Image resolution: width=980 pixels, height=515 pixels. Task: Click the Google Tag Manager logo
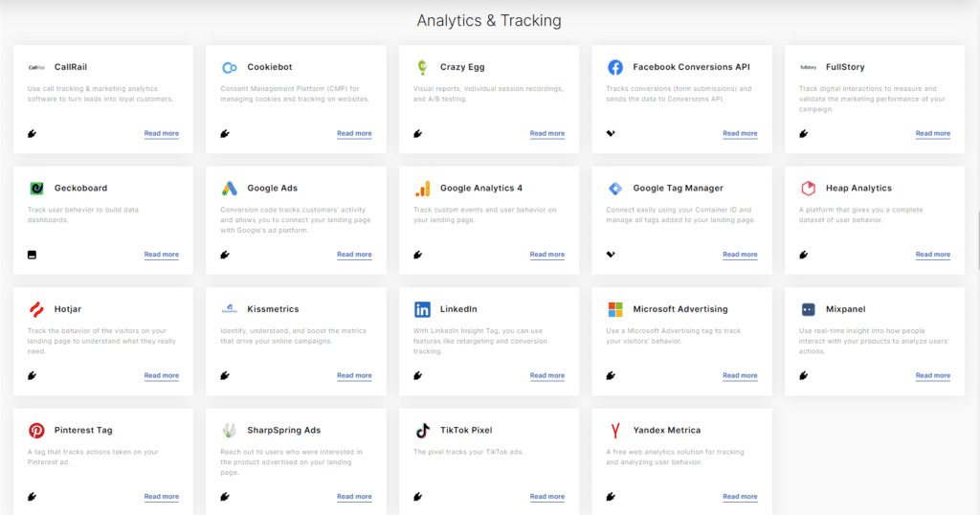pos(615,189)
